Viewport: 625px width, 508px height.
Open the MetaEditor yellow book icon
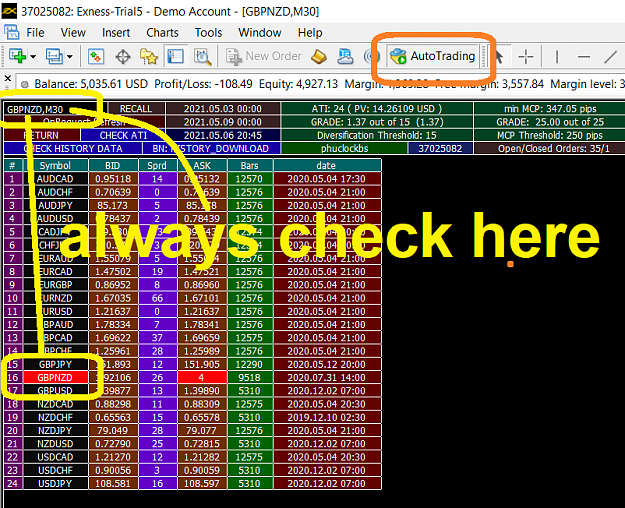tap(318, 56)
